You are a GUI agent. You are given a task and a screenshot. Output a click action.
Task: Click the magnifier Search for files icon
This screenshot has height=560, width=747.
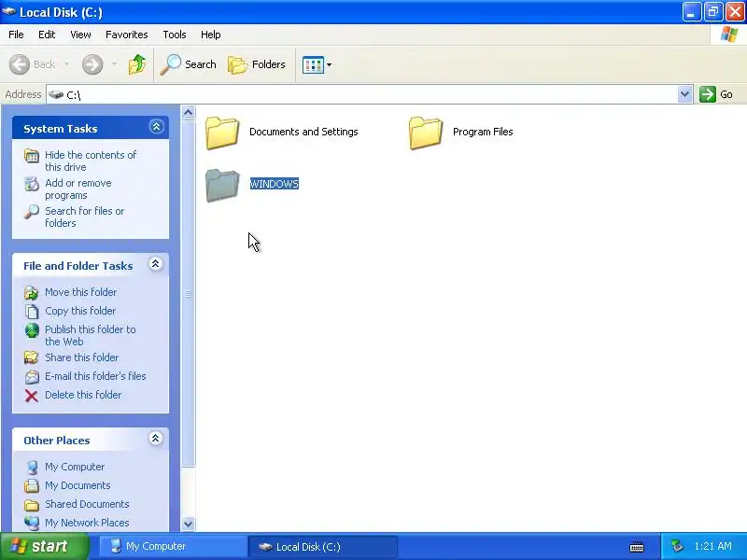click(32, 212)
